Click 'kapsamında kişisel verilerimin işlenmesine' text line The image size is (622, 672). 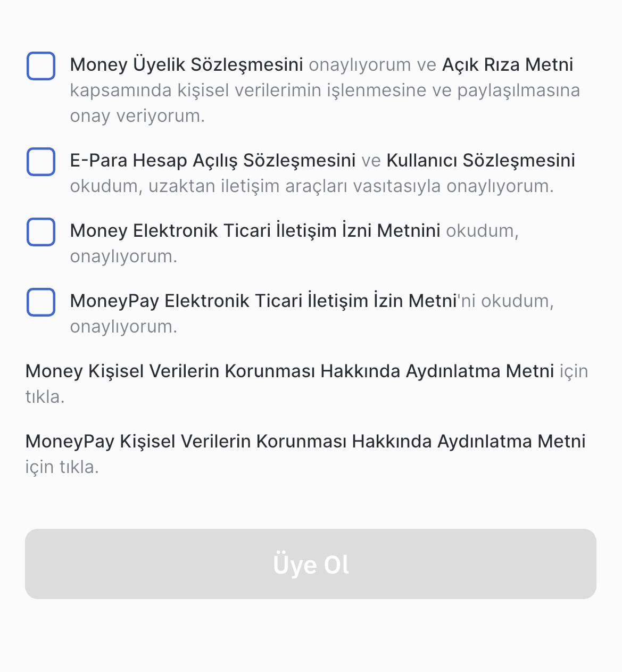[x=248, y=90]
